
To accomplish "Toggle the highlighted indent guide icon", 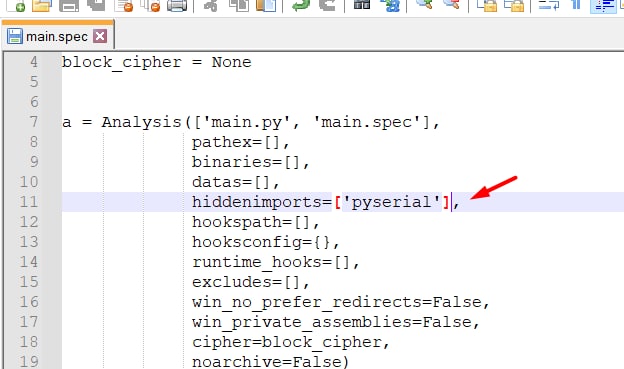I will coord(603,6).
